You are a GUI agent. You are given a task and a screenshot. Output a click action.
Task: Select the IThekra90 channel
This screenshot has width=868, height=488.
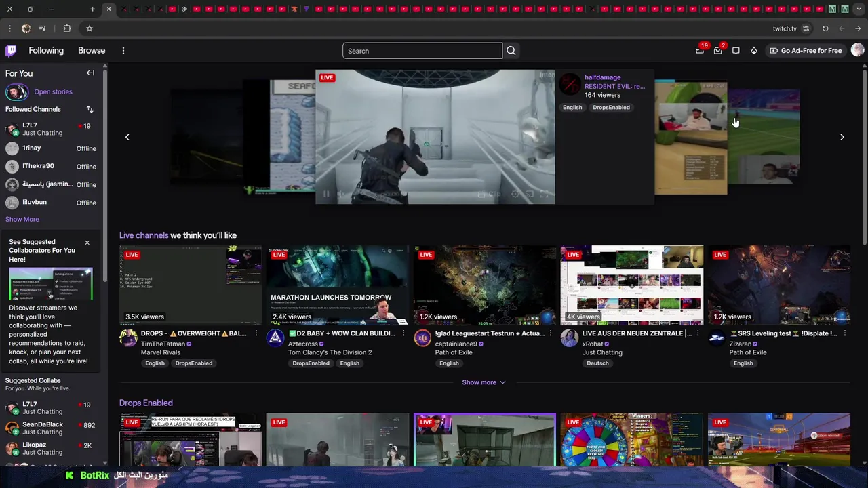51,166
